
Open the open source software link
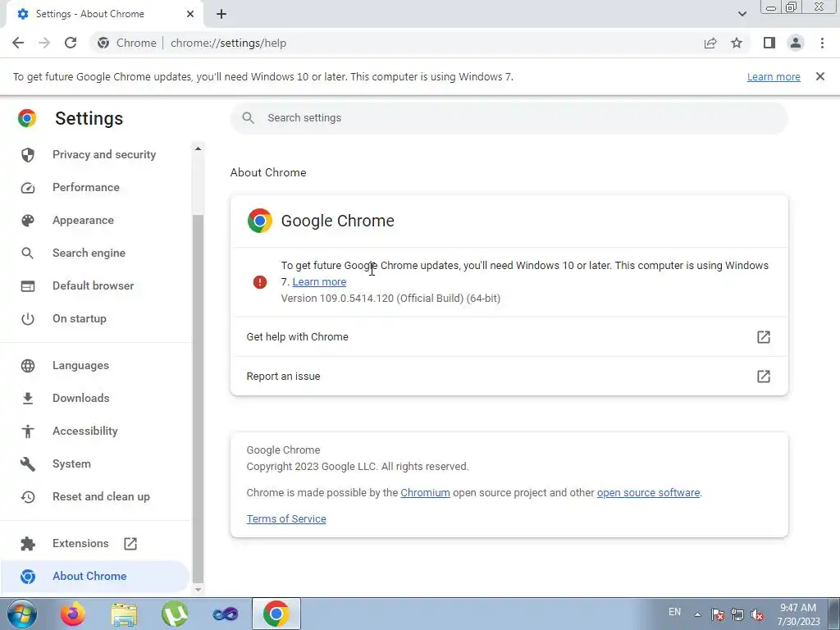(648, 493)
